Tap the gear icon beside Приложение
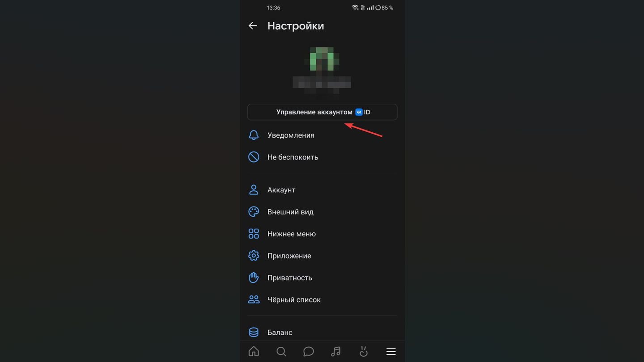Viewport: 644px width, 362px height. click(x=254, y=255)
